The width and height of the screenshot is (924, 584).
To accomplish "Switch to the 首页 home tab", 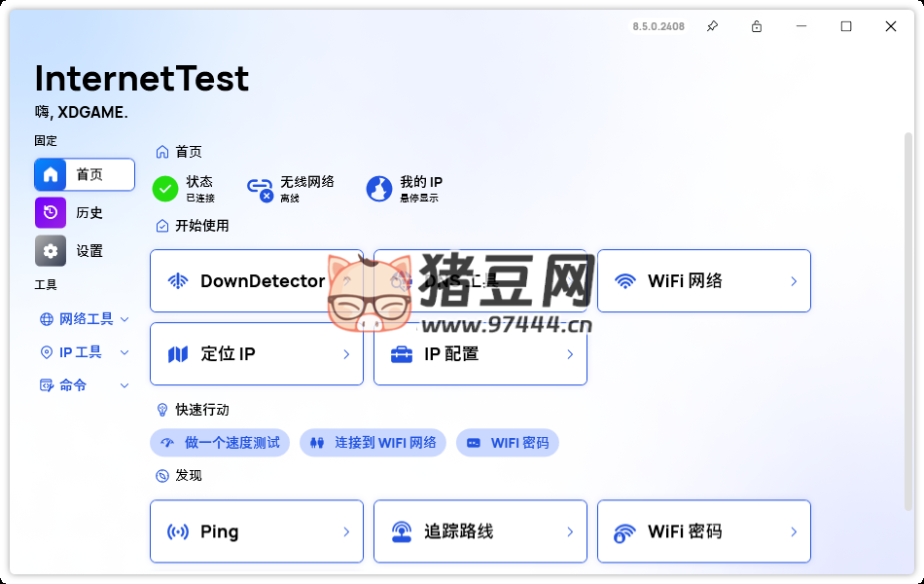I will point(84,174).
